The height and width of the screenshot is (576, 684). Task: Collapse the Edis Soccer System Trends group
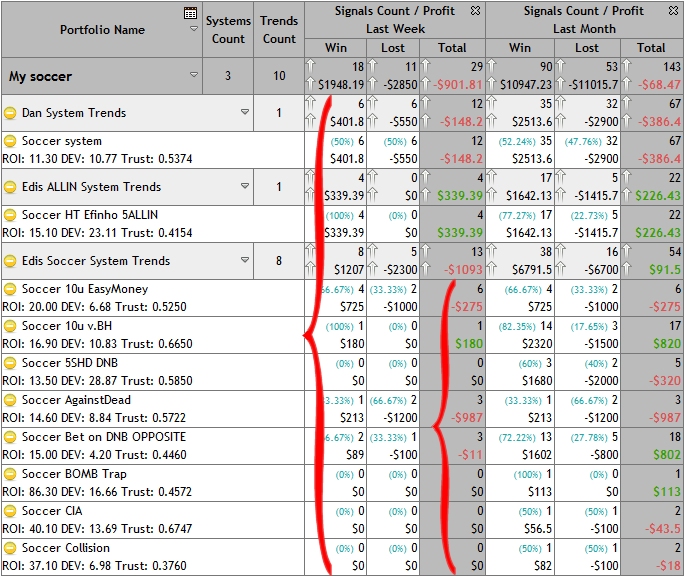[244, 261]
